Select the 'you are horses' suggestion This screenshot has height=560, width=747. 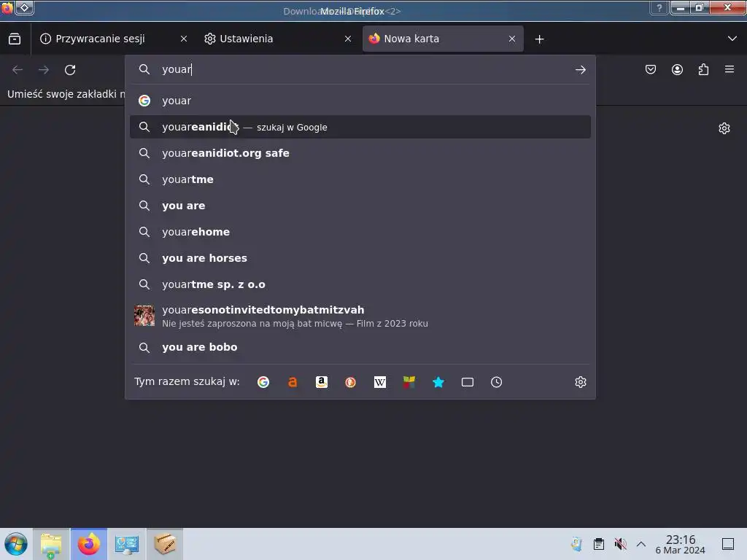point(360,258)
